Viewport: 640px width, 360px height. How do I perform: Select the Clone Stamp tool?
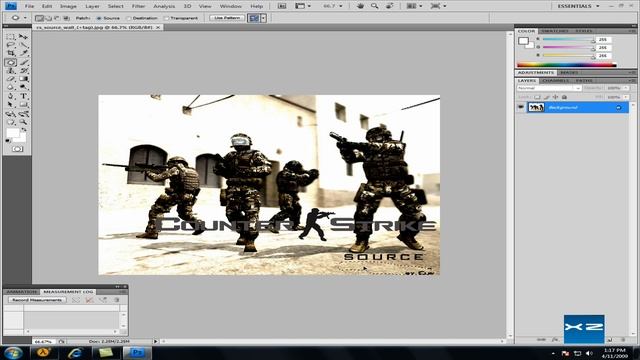coord(11,71)
